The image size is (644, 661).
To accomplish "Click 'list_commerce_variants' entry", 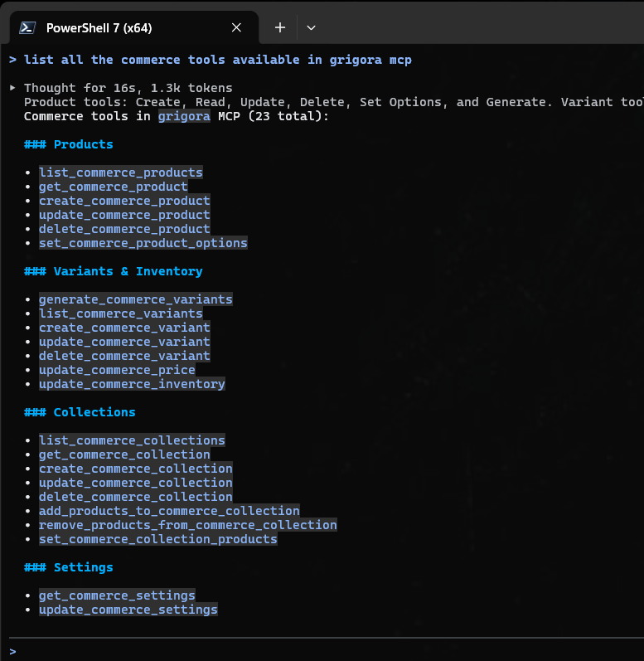I will pyautogui.click(x=121, y=313).
